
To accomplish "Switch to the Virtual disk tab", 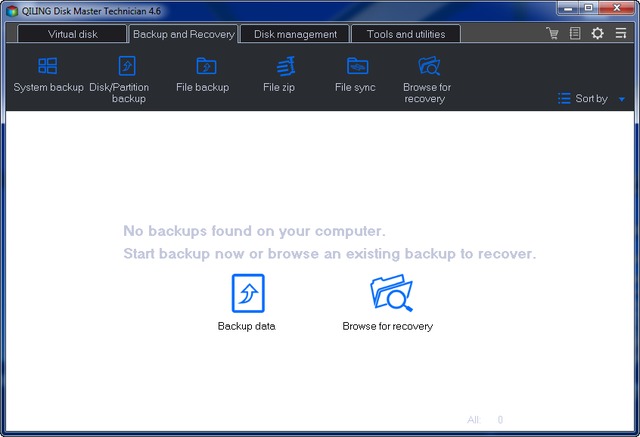I will coord(72,34).
